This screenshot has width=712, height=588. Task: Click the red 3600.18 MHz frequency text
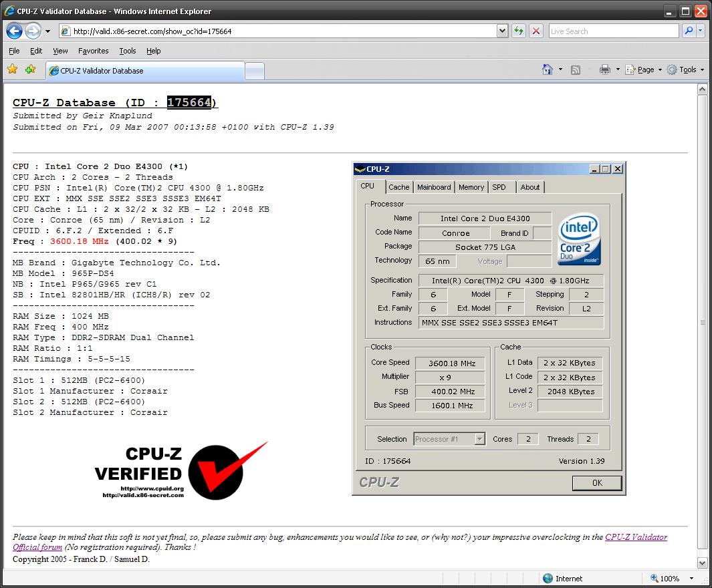click(80, 241)
